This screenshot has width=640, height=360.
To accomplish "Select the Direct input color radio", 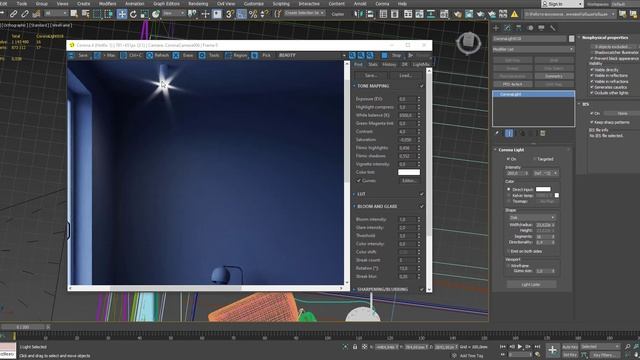I will 509,189.
